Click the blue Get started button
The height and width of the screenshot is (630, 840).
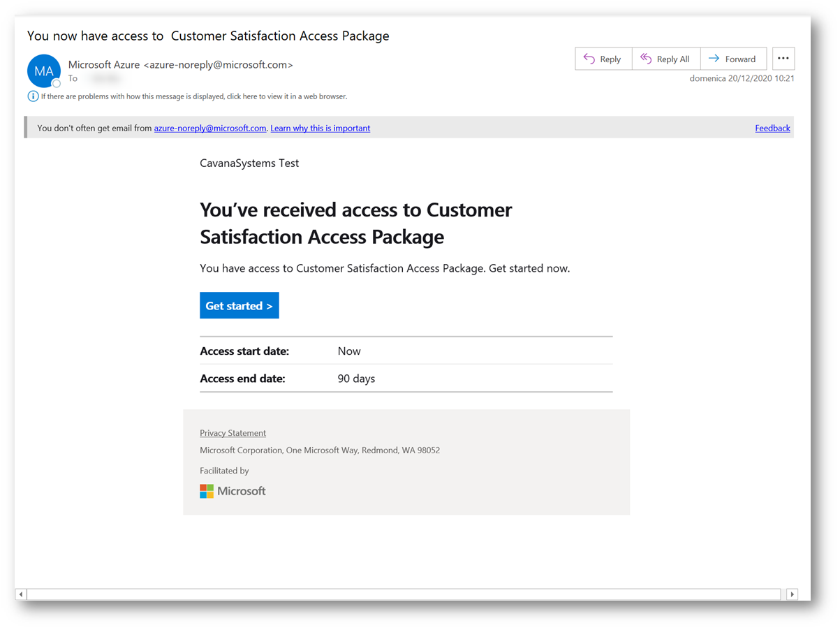point(240,305)
